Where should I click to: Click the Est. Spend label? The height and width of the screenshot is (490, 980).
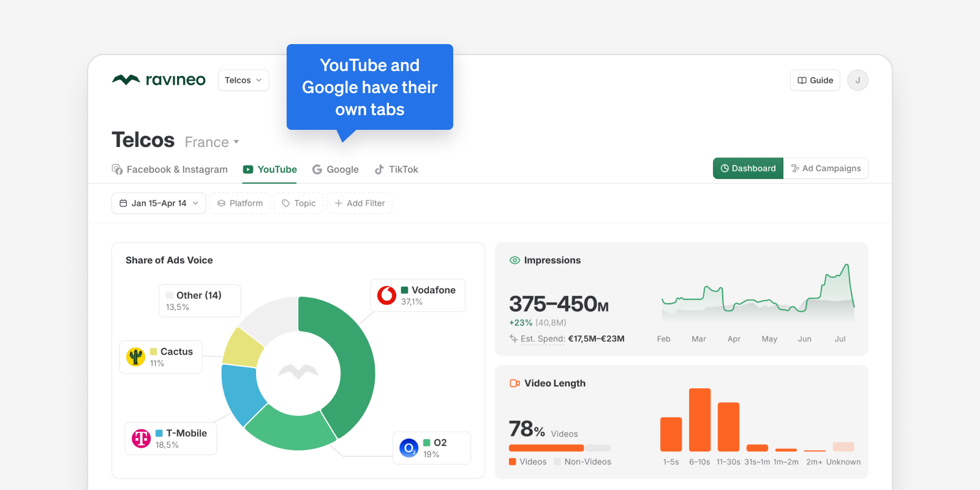click(x=543, y=339)
